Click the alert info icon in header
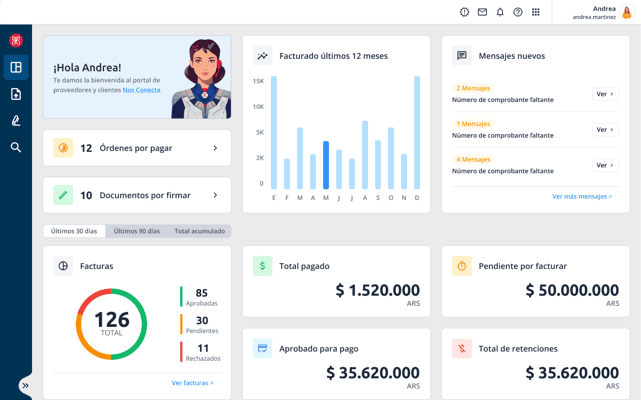Image resolution: width=641 pixels, height=400 pixels. click(464, 12)
